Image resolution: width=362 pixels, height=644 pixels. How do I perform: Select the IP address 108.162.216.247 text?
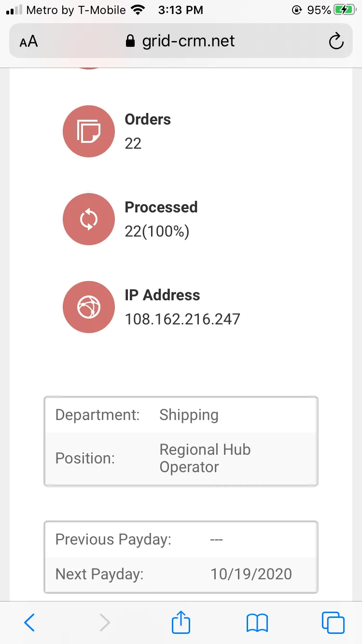pyautogui.click(x=182, y=319)
